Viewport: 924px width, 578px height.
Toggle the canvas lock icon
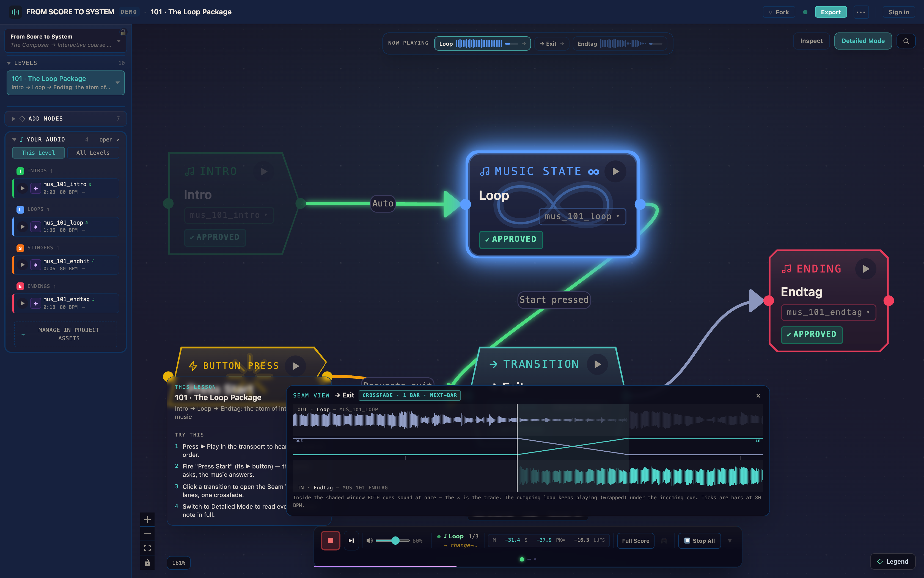tap(147, 563)
